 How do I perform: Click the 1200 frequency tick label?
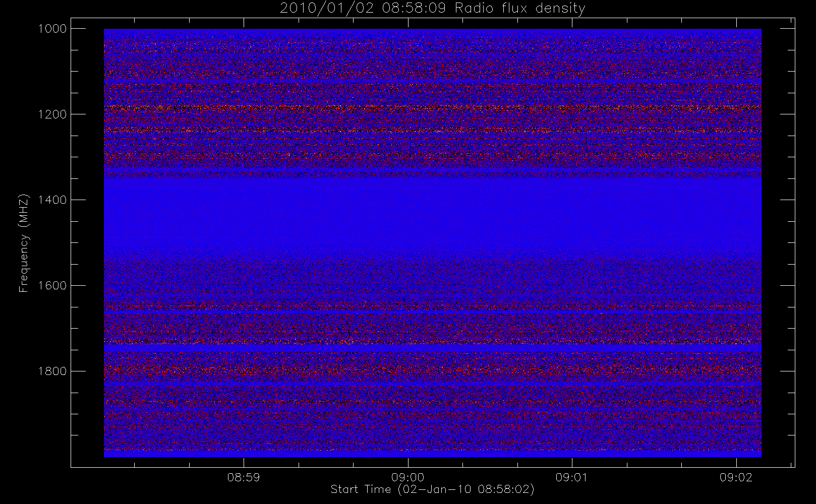click(52, 114)
